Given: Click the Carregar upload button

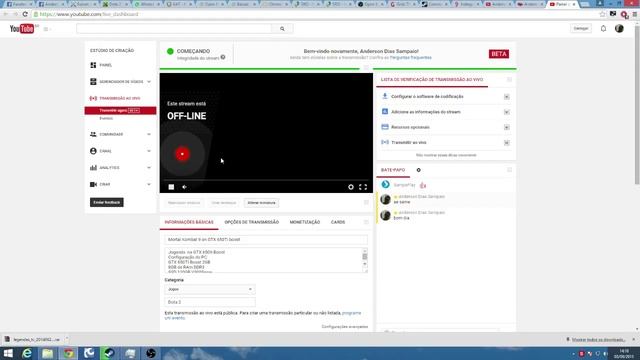Looking at the screenshot, I should 581,29.
